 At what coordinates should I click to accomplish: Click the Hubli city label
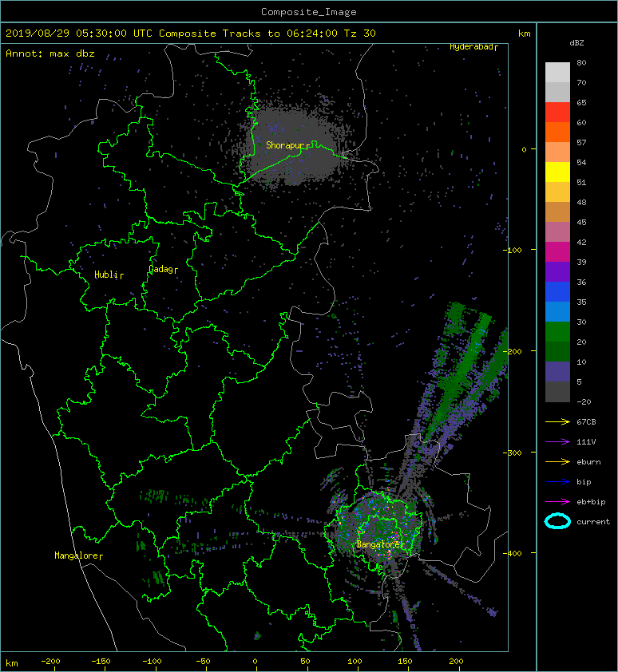[x=109, y=275]
